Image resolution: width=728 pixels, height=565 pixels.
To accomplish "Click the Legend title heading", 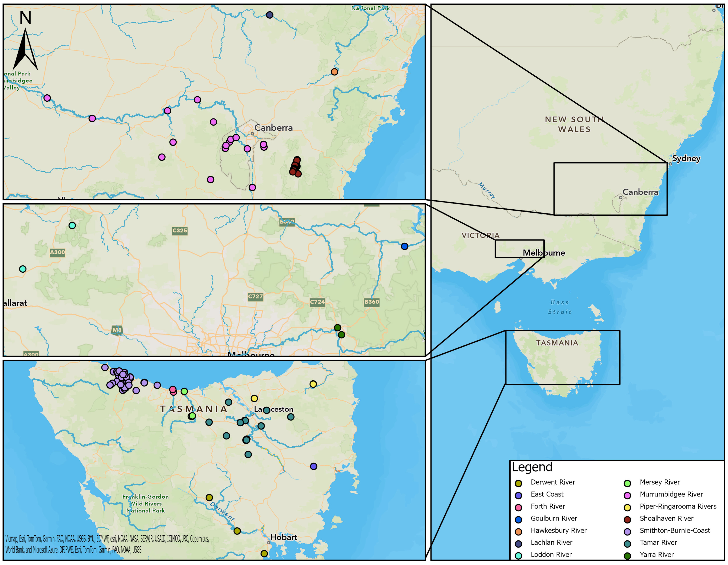I will (x=532, y=467).
